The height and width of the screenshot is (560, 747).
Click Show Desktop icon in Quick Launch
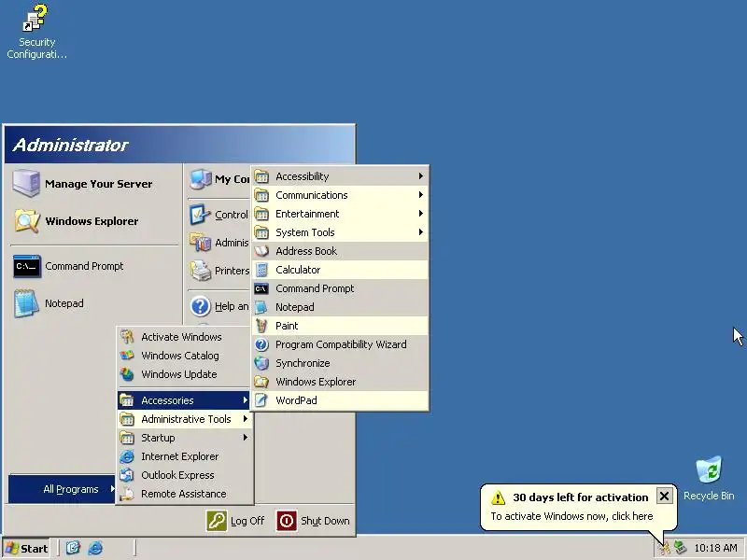(73, 548)
